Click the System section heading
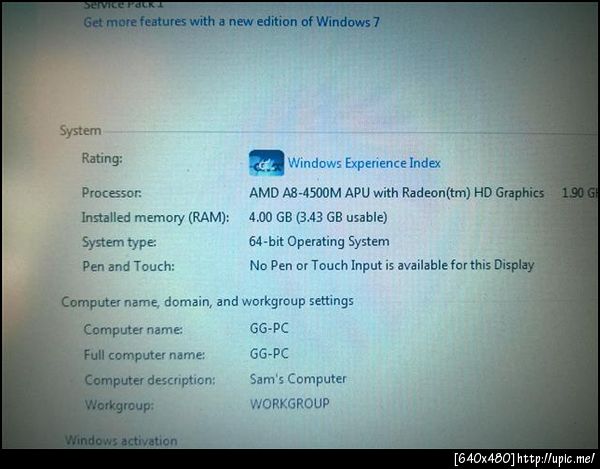The image size is (600, 469). pos(80,130)
